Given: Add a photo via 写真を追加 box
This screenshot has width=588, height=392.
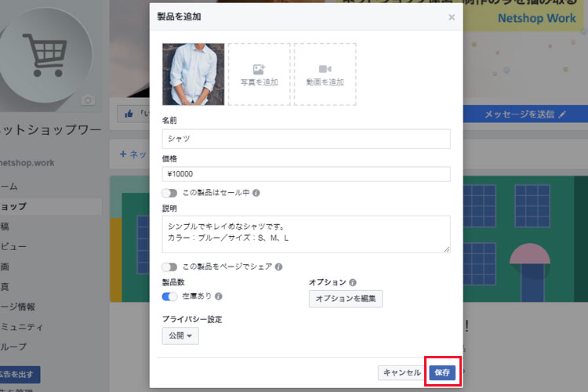Looking at the screenshot, I should pos(260,74).
